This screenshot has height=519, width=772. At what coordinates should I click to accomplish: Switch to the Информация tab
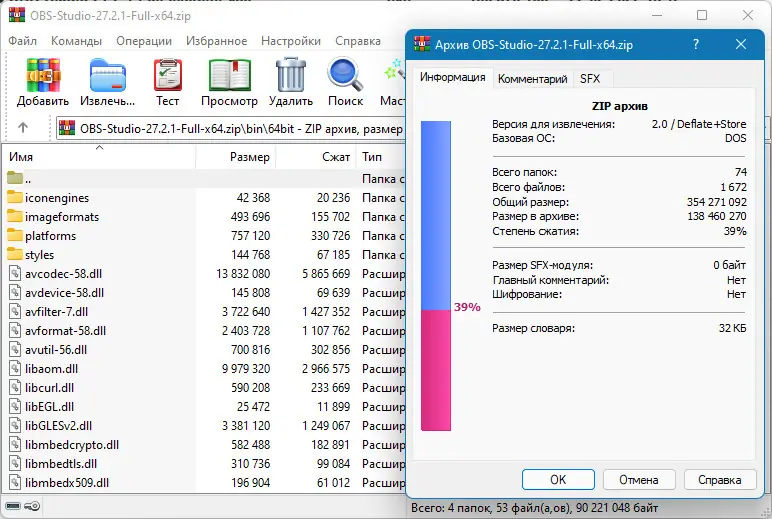point(452,77)
